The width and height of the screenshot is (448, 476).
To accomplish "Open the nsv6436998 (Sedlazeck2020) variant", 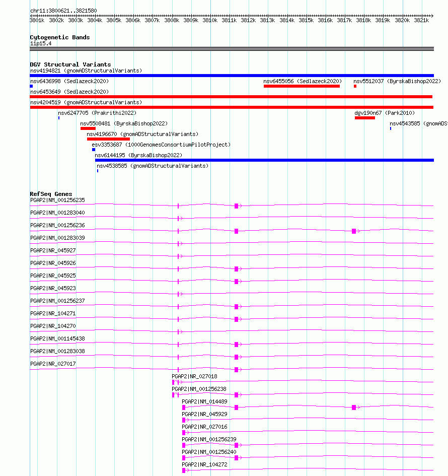I will [x=69, y=82].
